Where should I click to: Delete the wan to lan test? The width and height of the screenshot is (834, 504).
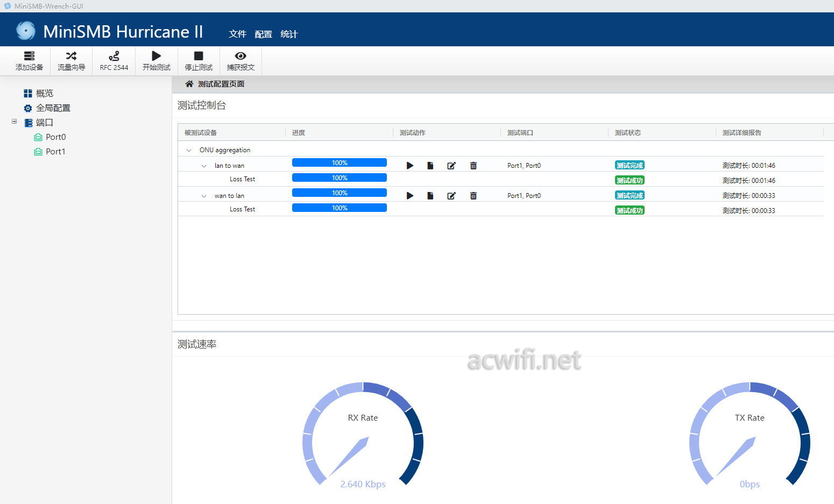click(x=473, y=196)
